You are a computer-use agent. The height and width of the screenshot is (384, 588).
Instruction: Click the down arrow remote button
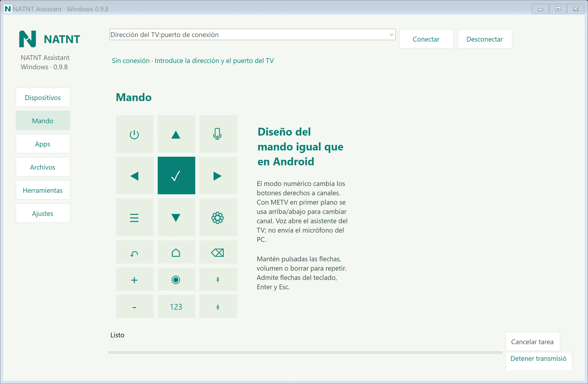coord(176,217)
